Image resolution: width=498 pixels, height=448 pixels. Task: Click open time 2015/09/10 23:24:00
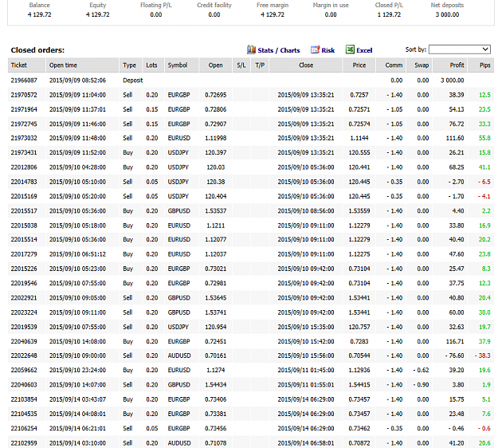[77, 370]
